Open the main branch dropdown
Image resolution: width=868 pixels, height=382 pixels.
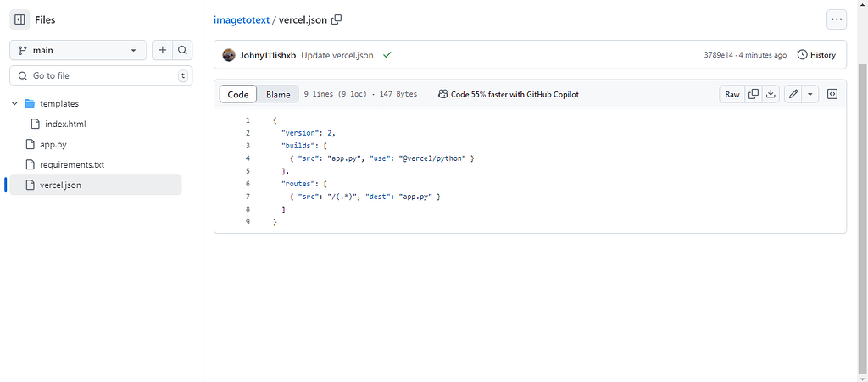(78, 50)
